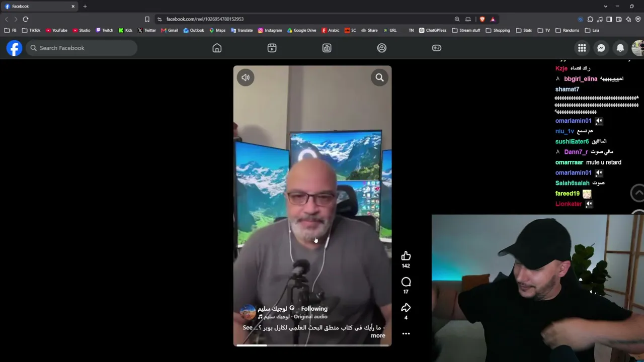This screenshot has height=362, width=644.
Task: Open the Facebook menu grid icon
Action: (x=582, y=48)
